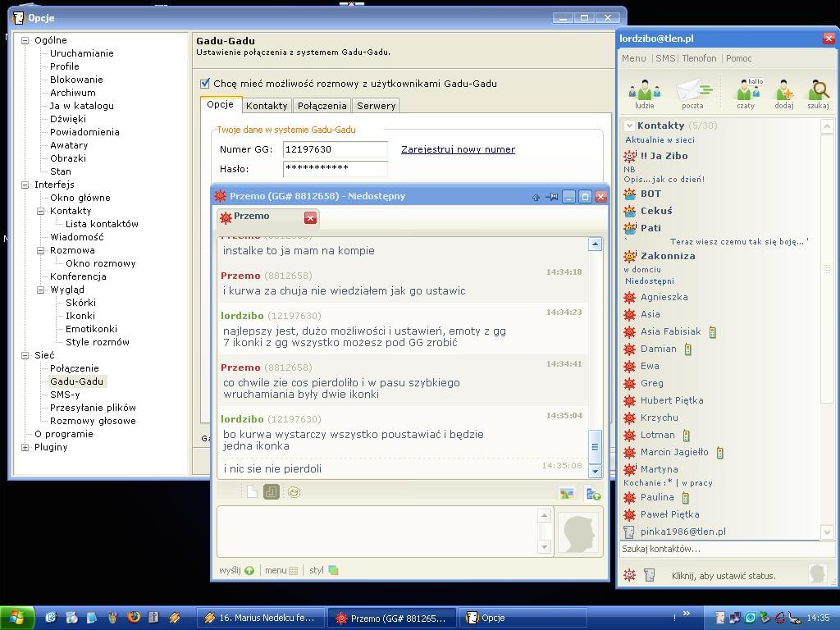The image size is (840, 630).
Task: Open the Pomoc menu
Action: [739, 58]
